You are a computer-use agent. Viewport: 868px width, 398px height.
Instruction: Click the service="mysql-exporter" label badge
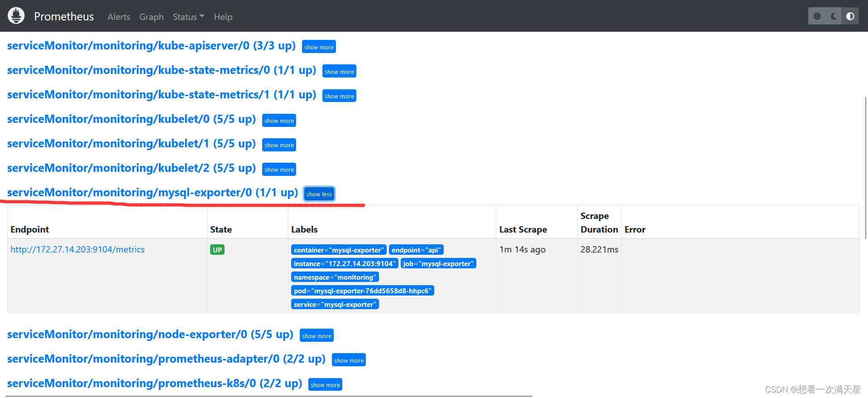(335, 304)
